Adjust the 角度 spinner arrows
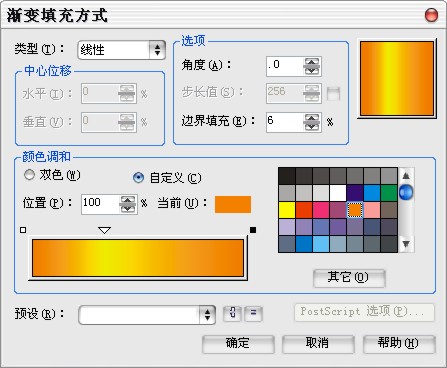 tap(312, 66)
